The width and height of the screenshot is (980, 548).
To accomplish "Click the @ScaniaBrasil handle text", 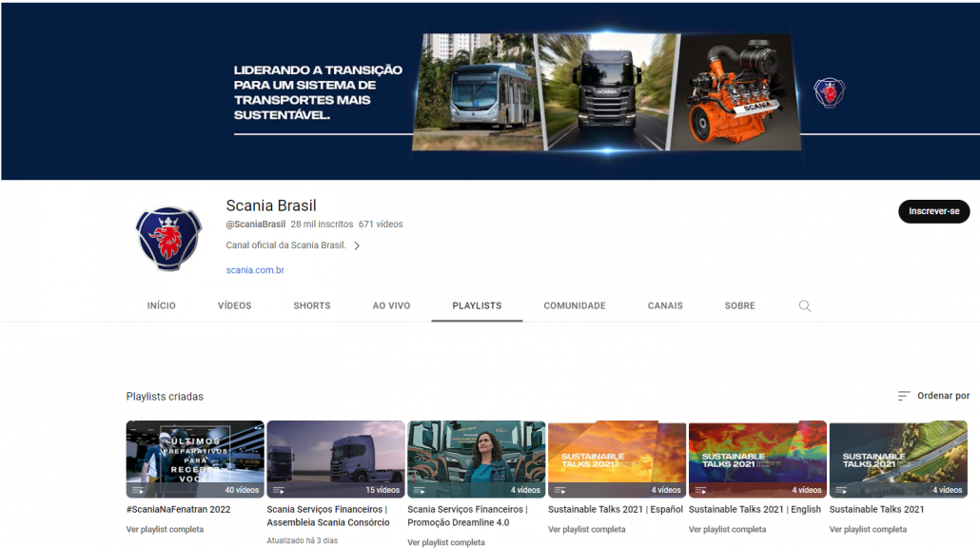I will coord(256,224).
